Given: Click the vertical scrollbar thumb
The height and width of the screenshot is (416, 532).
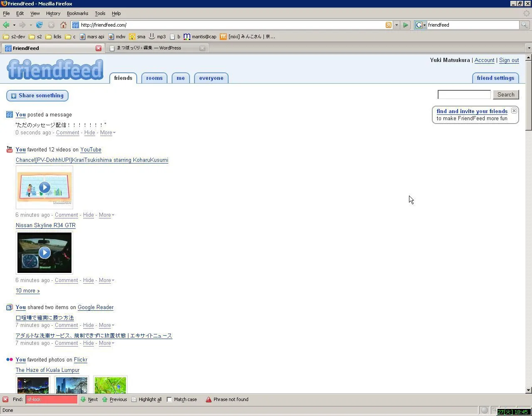Looking at the screenshot, I should [529, 96].
